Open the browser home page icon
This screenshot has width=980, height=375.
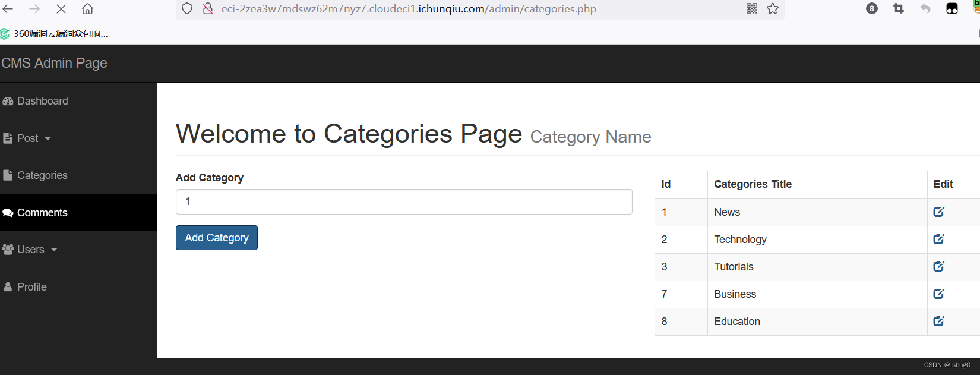[x=87, y=9]
